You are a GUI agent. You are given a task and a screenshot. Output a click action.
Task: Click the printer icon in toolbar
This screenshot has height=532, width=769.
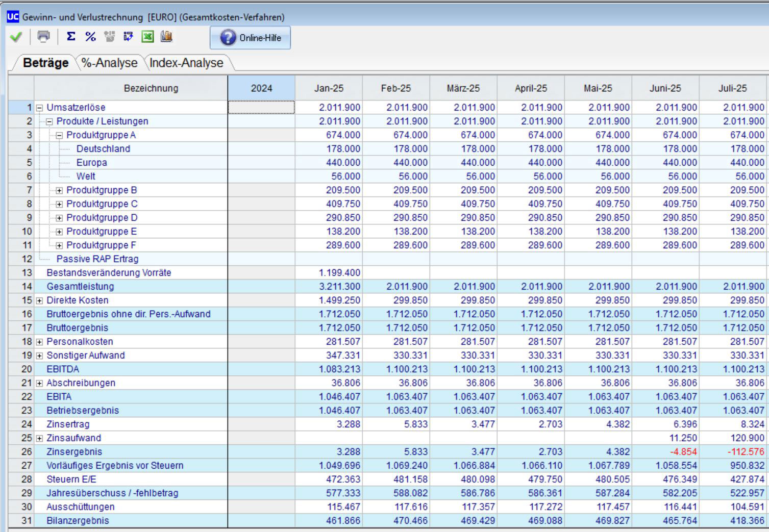44,37
